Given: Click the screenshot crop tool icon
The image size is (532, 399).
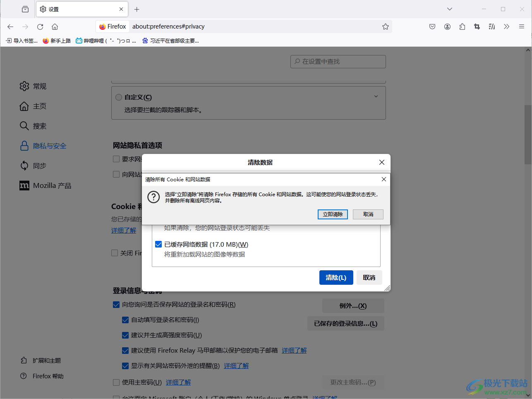Looking at the screenshot, I should coord(477,26).
